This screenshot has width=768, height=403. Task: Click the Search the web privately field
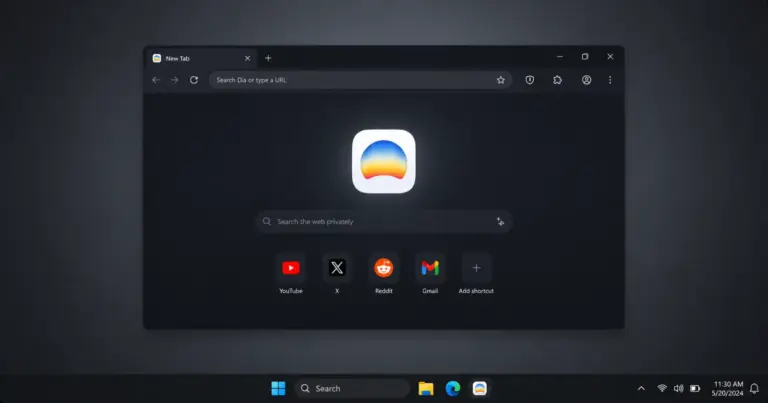point(384,222)
